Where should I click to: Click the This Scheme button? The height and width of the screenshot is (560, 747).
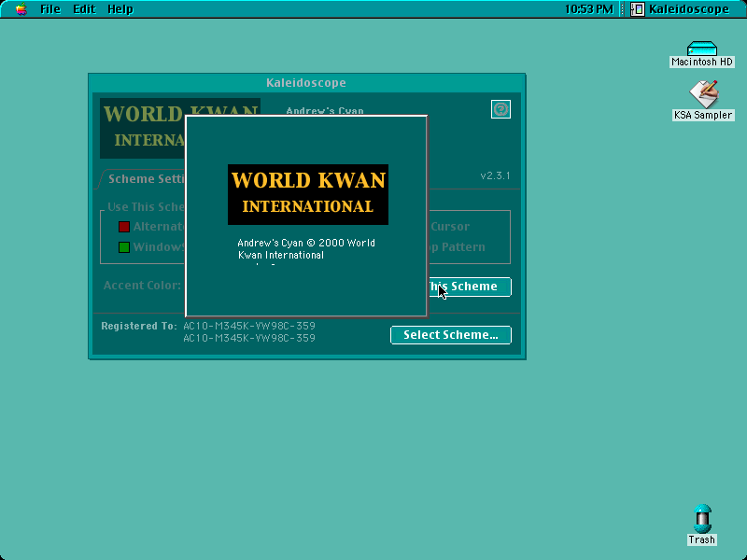pyautogui.click(x=470, y=287)
